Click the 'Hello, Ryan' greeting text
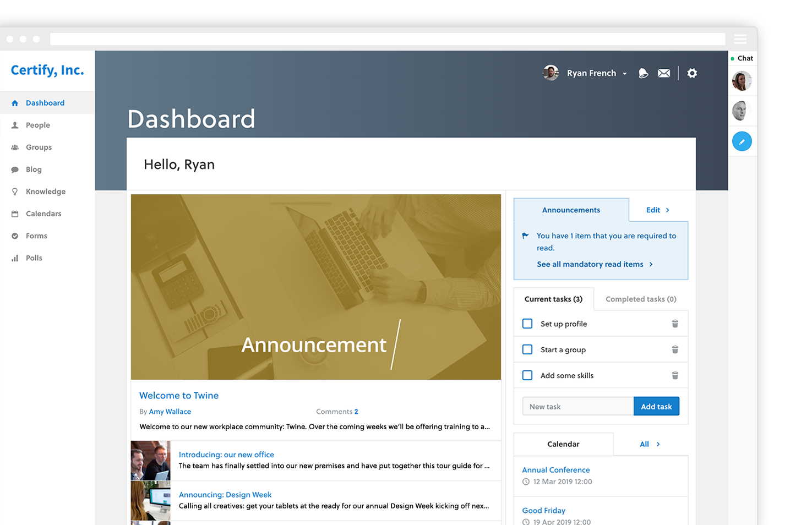 coord(179,165)
